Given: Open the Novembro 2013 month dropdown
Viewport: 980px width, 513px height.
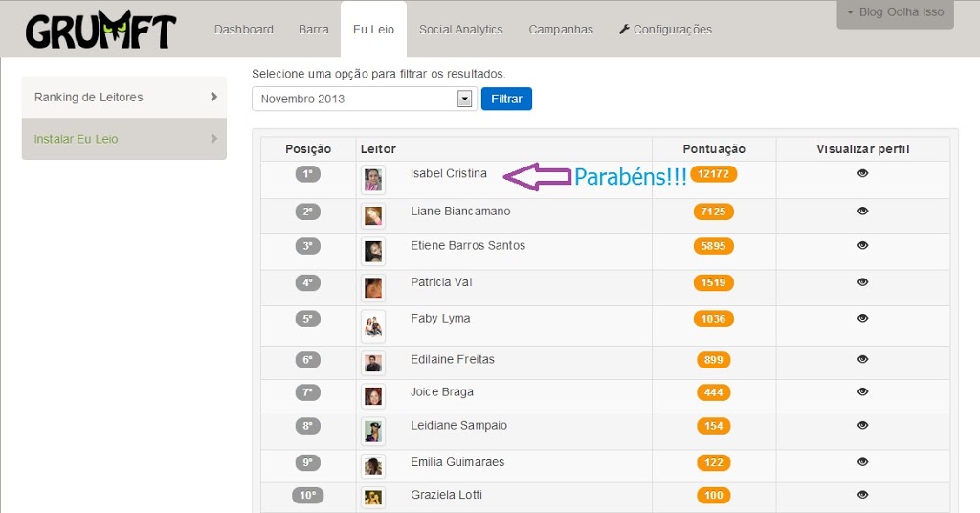Looking at the screenshot, I should click(x=365, y=99).
